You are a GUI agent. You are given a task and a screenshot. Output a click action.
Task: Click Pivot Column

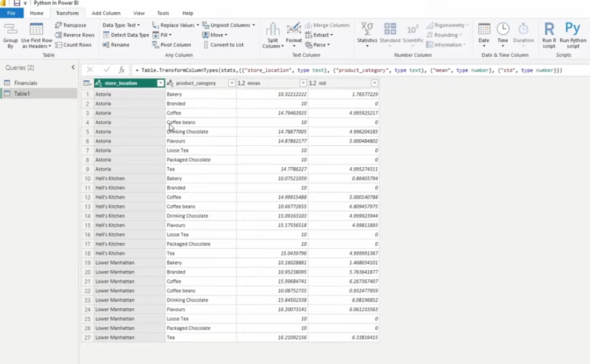(172, 45)
